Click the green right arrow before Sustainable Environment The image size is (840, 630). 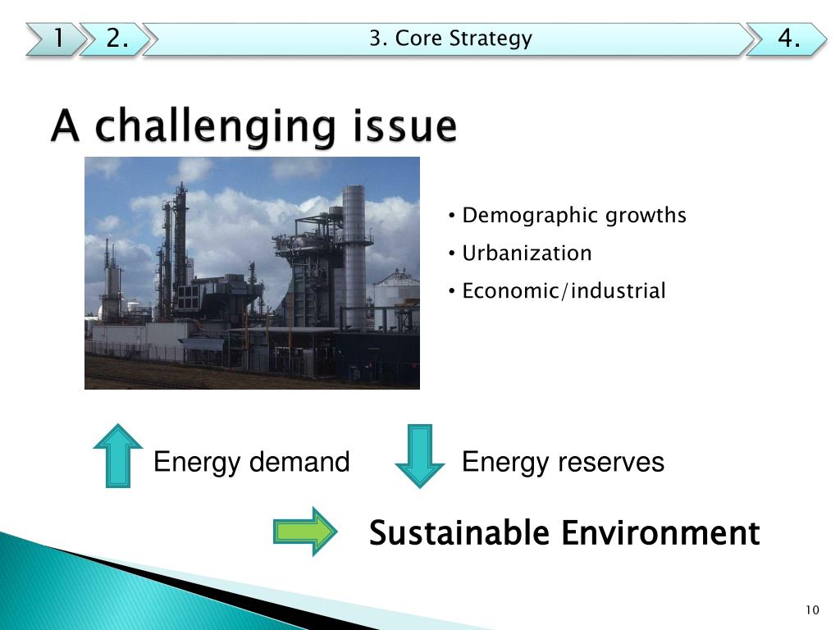click(305, 532)
